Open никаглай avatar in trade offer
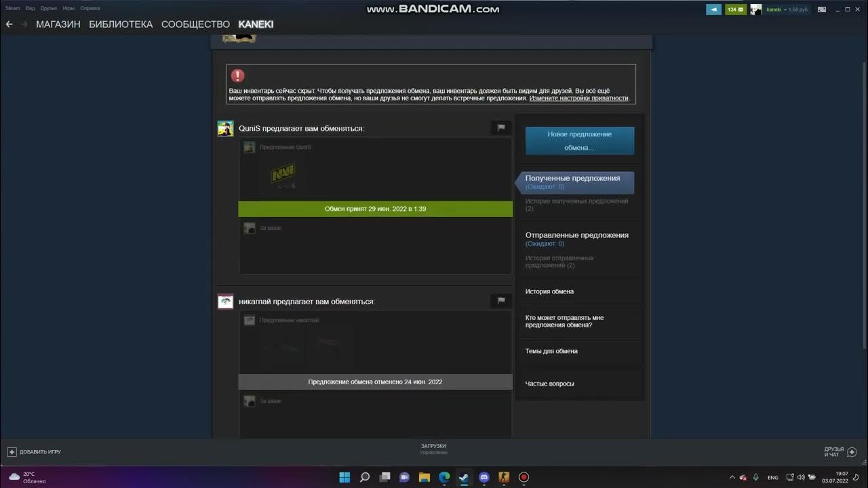Image resolution: width=868 pixels, height=488 pixels. coord(225,302)
